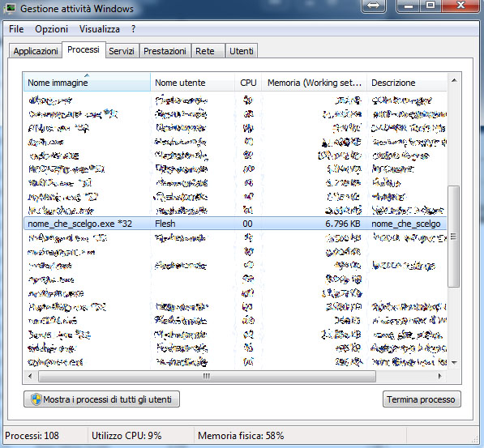Viewport: 484px width, 448px height.
Task: Maximize the Gestione attività Windows window
Action: 430,6
